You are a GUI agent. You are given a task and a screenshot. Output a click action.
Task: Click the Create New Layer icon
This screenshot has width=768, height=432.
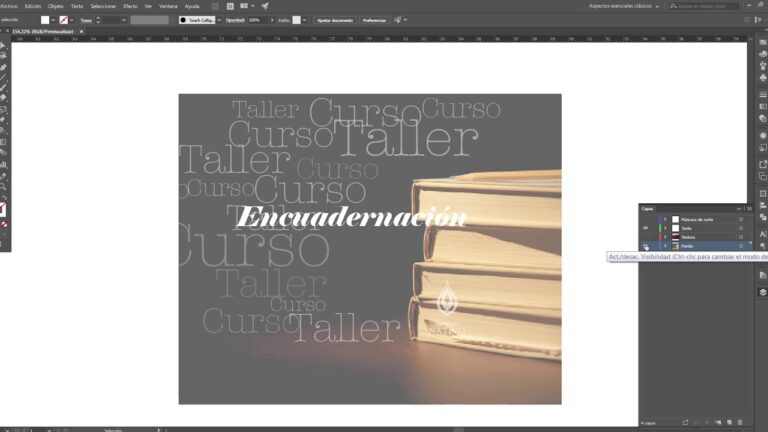point(729,422)
